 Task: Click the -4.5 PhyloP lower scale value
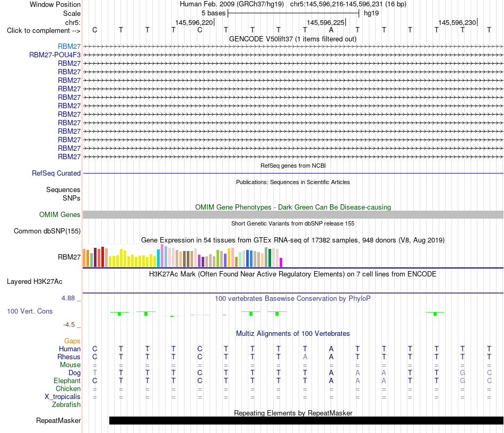(x=69, y=325)
